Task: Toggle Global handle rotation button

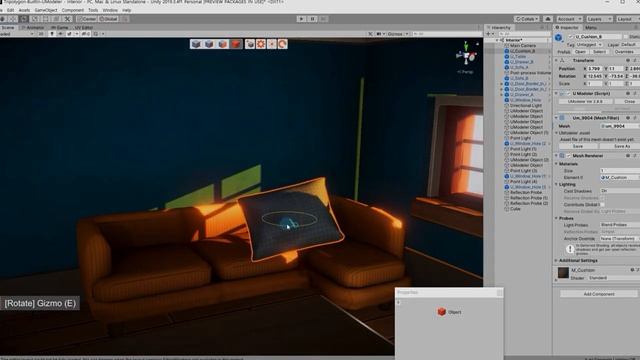Action: pyautogui.click(x=109, y=19)
